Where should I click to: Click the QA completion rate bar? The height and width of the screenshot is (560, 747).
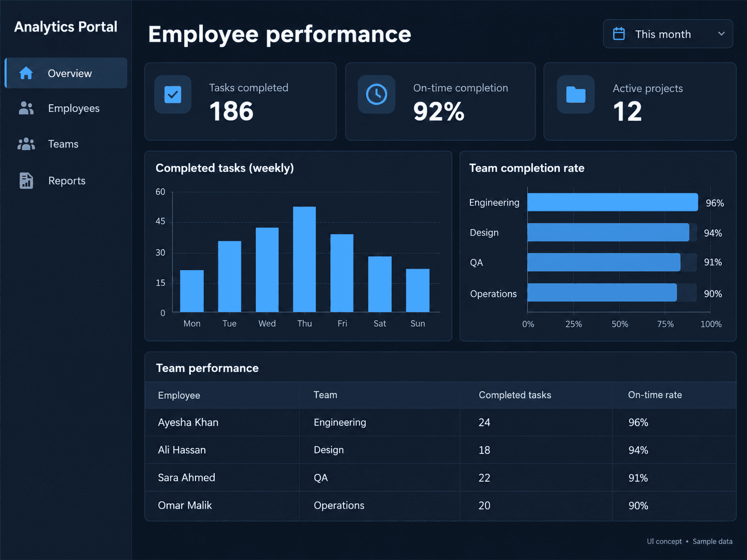pyautogui.click(x=604, y=262)
